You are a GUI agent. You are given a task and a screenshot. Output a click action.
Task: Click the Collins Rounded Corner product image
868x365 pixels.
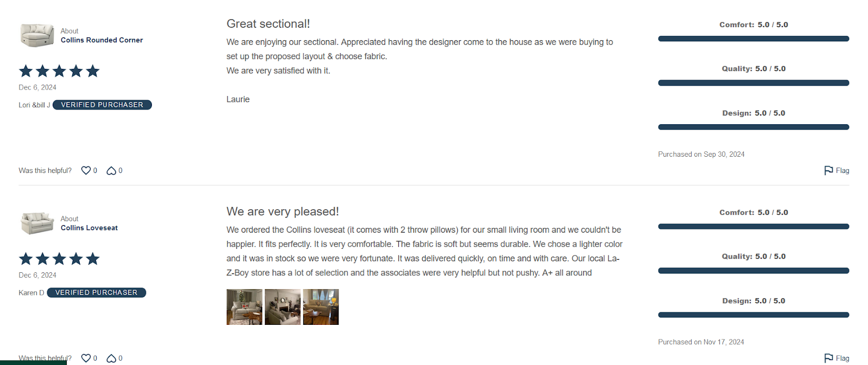click(37, 35)
